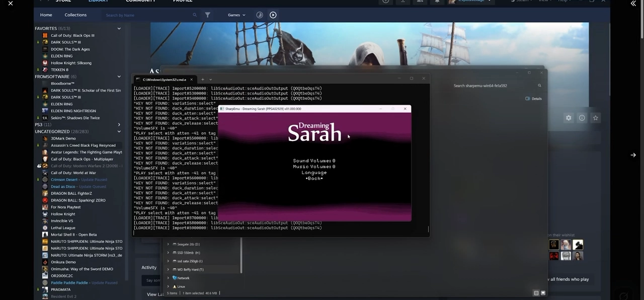Click the Hollow Knight: Silksong game icon

[x=45, y=63]
